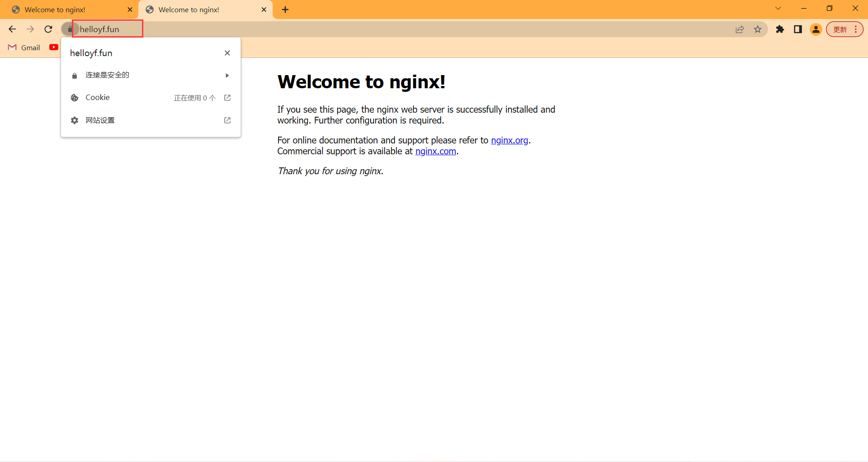This screenshot has height=462, width=868.
Task: Click the Cookie external link icon
Action: [227, 98]
